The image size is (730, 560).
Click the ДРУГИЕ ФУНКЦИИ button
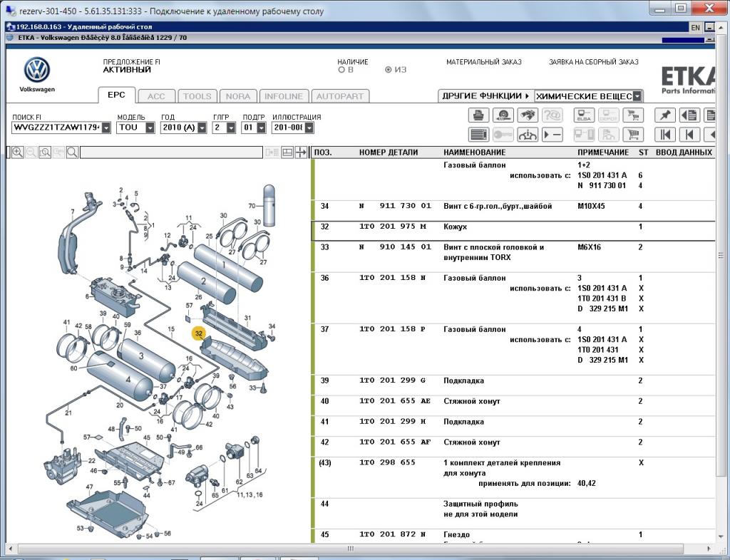[485, 95]
